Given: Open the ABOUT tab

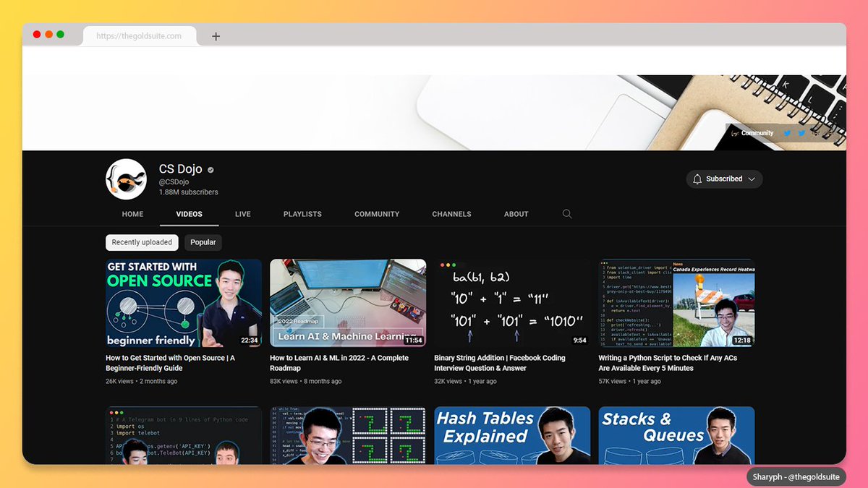Looking at the screenshot, I should (516, 214).
